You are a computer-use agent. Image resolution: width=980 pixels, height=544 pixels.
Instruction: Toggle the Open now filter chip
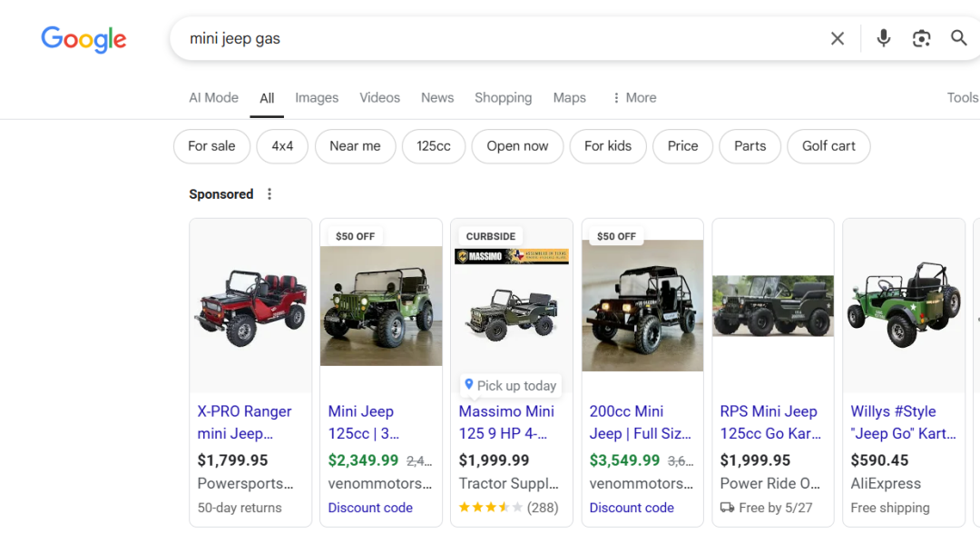517,146
